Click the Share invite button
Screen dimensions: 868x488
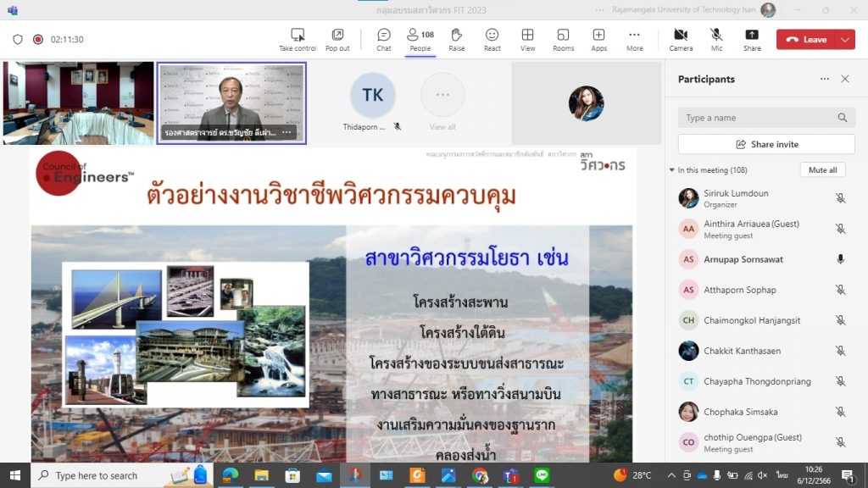point(766,144)
